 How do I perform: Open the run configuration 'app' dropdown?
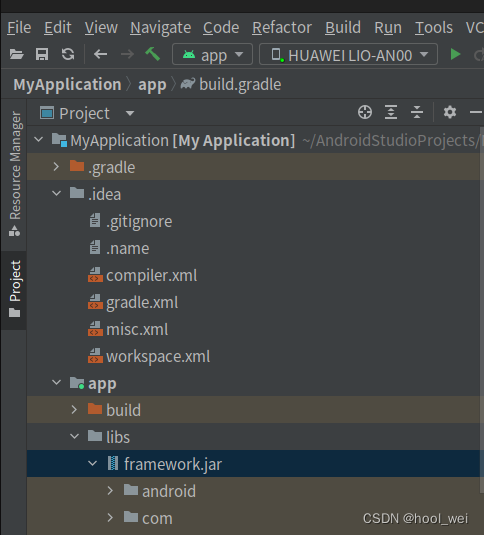point(212,54)
